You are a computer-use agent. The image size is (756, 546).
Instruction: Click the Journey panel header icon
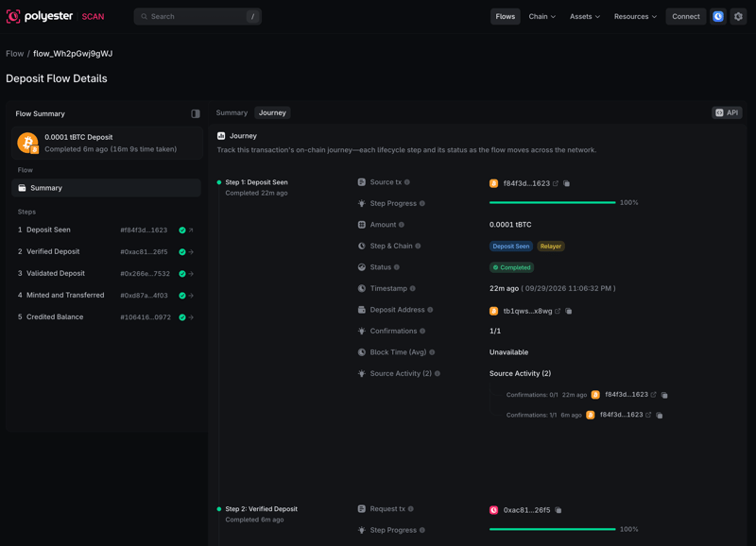coord(221,136)
